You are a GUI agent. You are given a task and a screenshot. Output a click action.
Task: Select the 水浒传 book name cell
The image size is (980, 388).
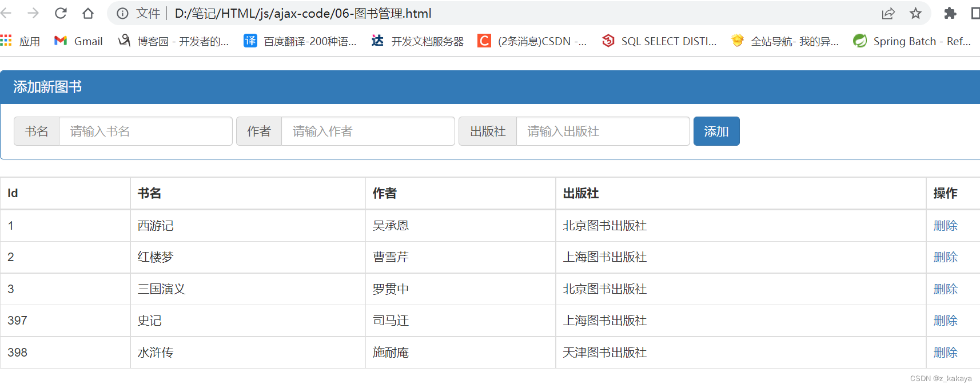tap(248, 353)
